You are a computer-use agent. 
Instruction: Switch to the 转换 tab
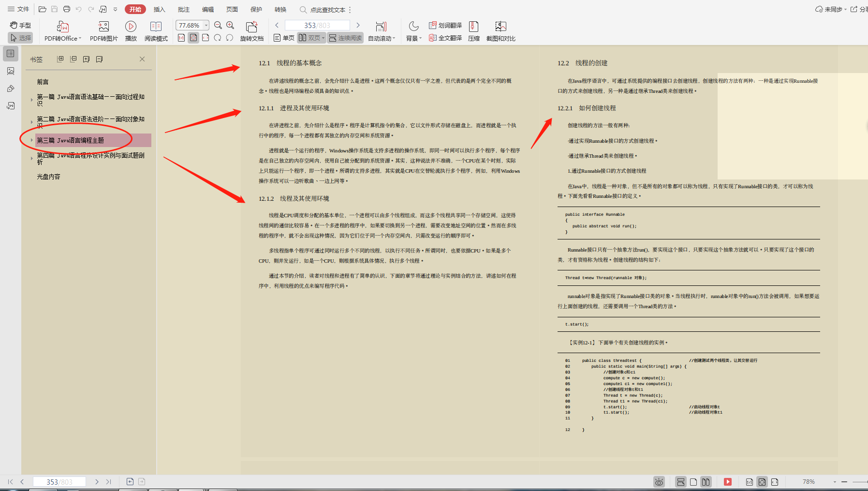pos(280,9)
